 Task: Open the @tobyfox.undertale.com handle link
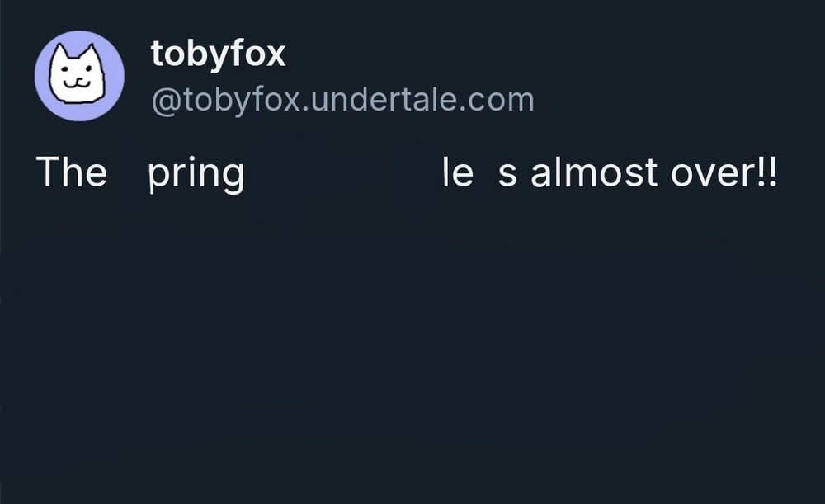pyautogui.click(x=342, y=100)
